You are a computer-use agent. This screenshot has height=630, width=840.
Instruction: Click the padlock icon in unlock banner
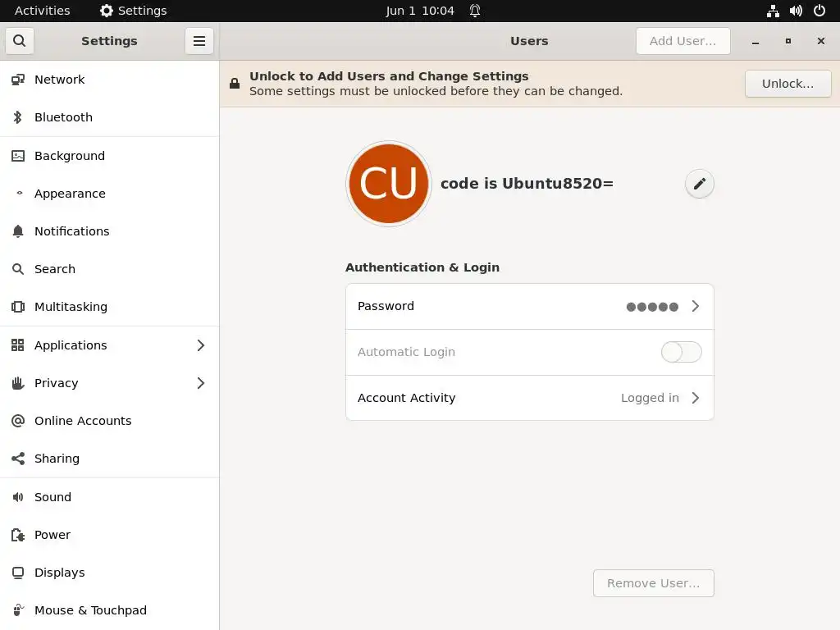click(235, 84)
